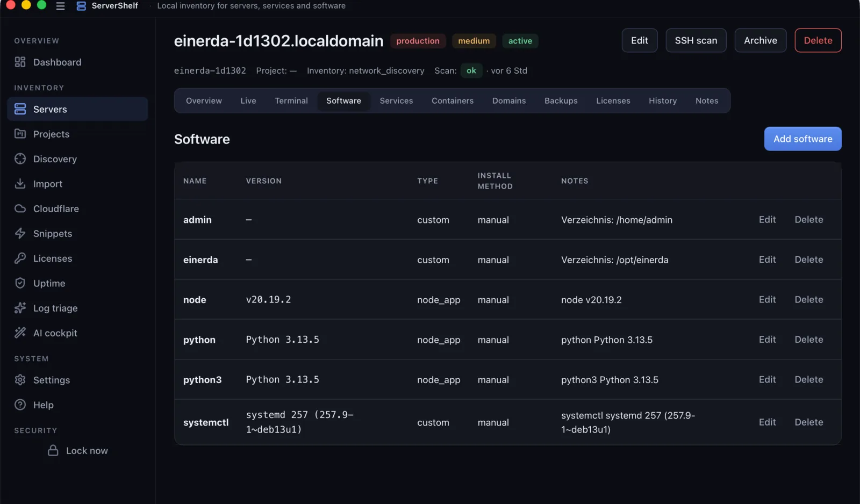This screenshot has width=860, height=504.
Task: Open the Live tab
Action: pyautogui.click(x=248, y=101)
